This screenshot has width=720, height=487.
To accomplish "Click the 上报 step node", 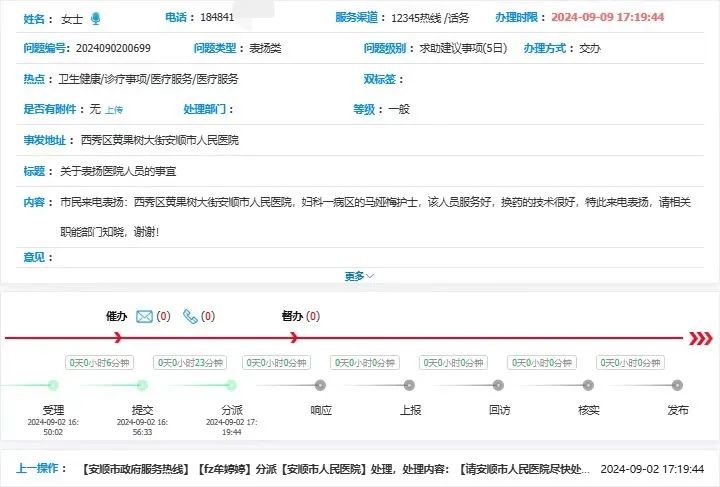I will 409,385.
